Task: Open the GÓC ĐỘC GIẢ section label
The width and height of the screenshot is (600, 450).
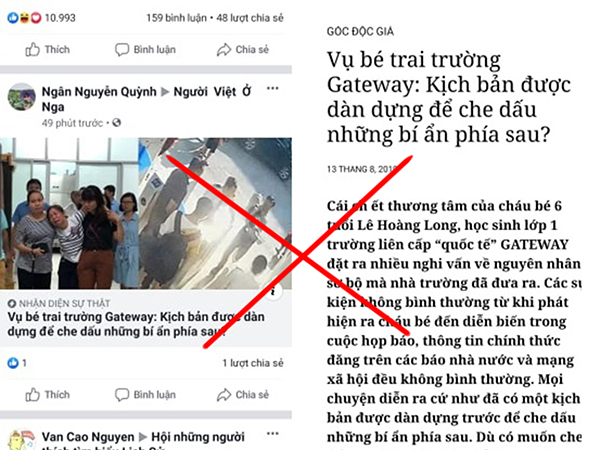Action: pyautogui.click(x=360, y=31)
